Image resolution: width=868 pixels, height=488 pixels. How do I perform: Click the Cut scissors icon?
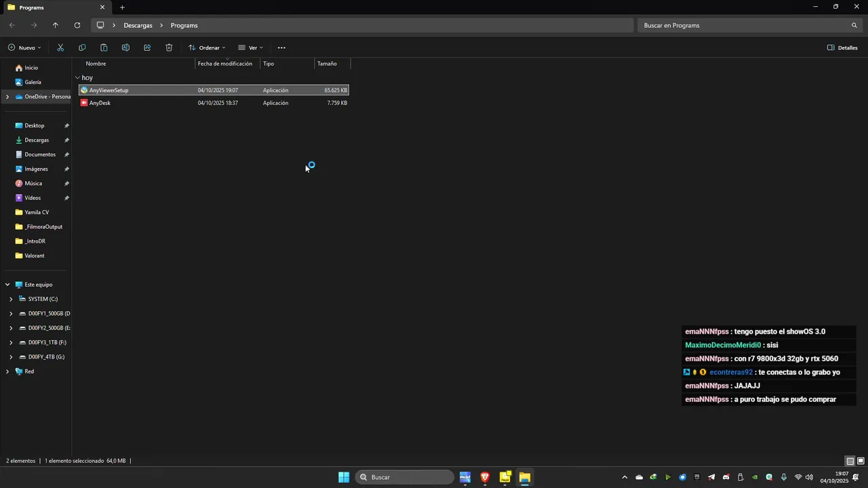tap(60, 47)
